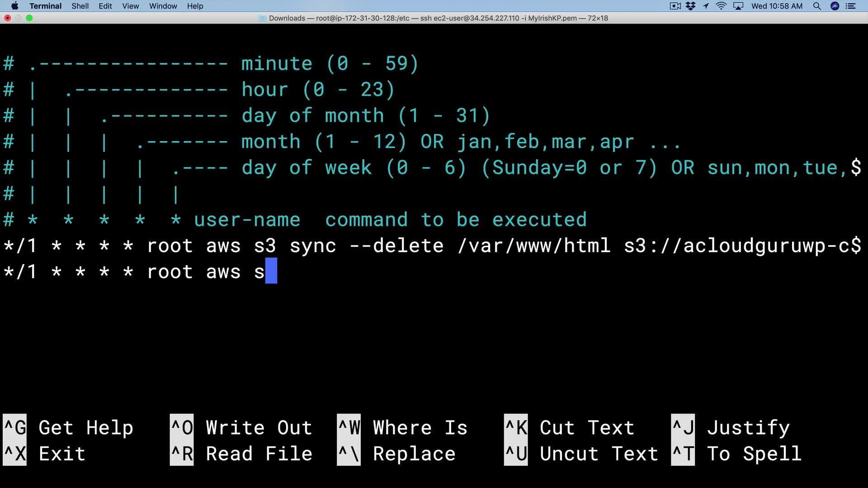Open Notification Center list icon
Viewport: 868px width, 488px height.
click(x=851, y=6)
